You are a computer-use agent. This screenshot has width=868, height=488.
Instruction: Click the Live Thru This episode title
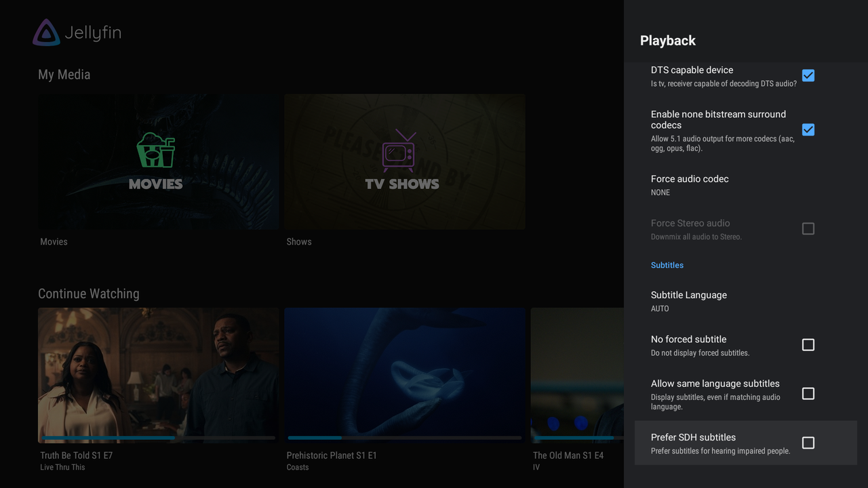pyautogui.click(x=62, y=467)
